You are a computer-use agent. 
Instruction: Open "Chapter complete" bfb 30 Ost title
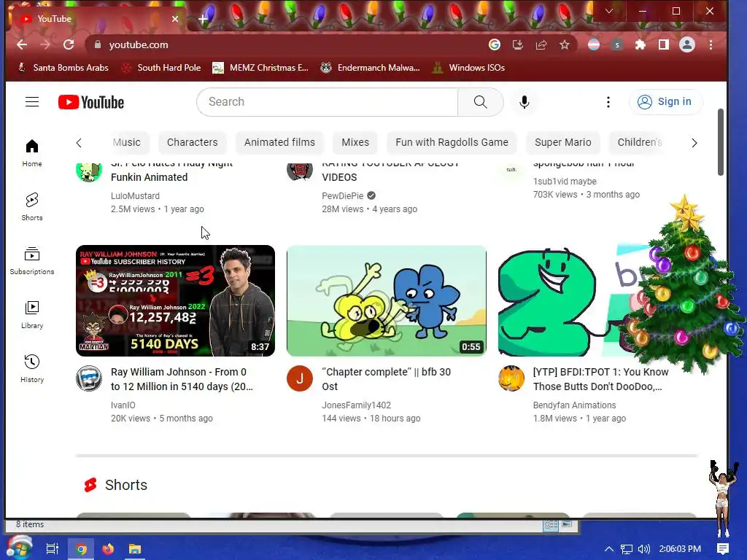[x=387, y=379]
